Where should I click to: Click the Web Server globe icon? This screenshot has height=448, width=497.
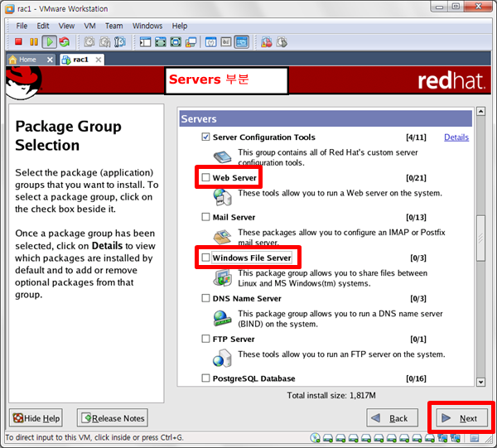(x=222, y=197)
